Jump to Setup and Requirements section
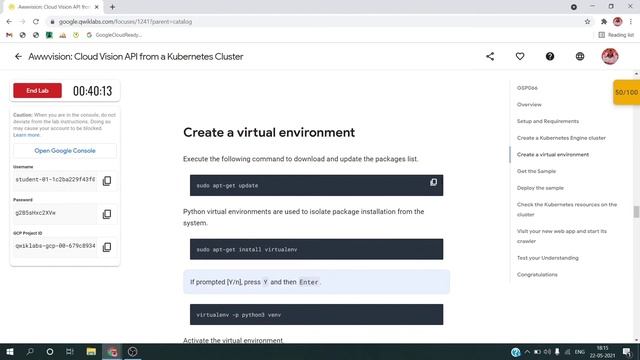 tap(548, 121)
